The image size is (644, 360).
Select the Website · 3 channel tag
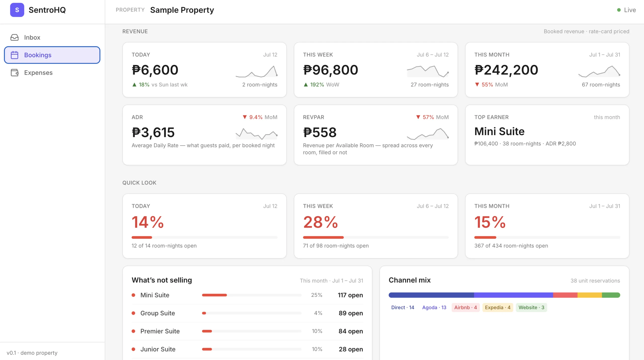click(x=531, y=307)
